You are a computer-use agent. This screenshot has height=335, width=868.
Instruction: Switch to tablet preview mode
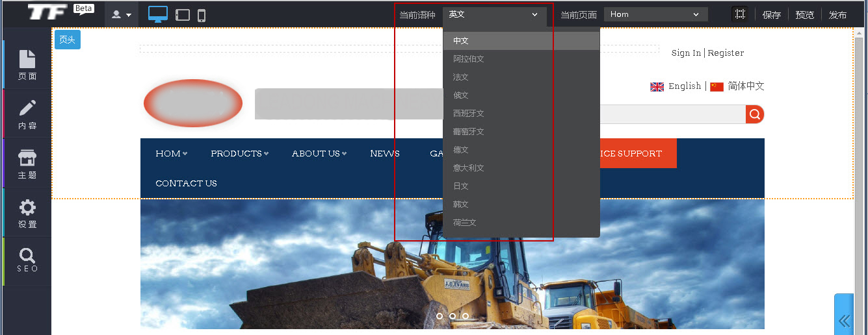point(183,15)
